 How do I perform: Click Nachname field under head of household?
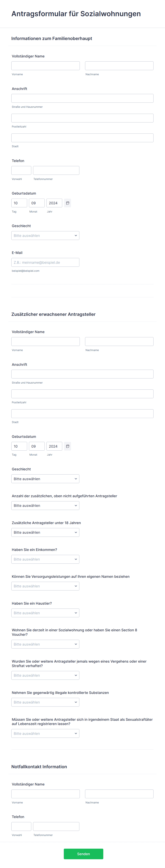coord(119,66)
